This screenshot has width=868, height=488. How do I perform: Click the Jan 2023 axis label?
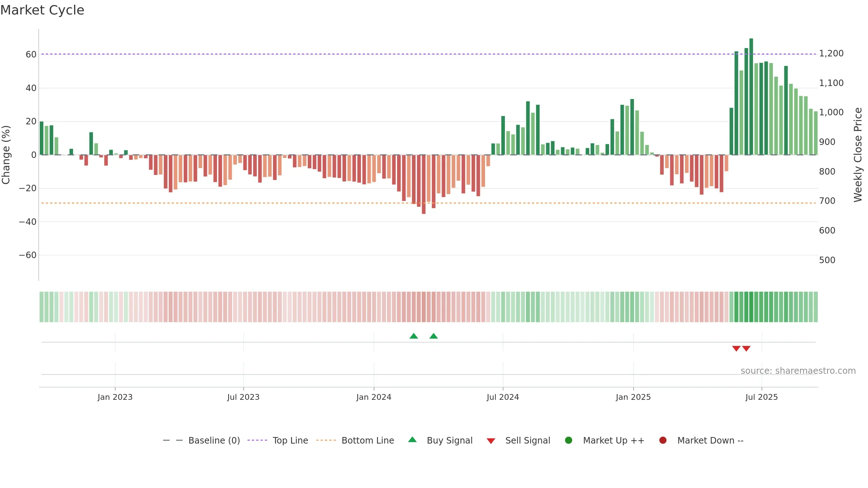click(115, 397)
